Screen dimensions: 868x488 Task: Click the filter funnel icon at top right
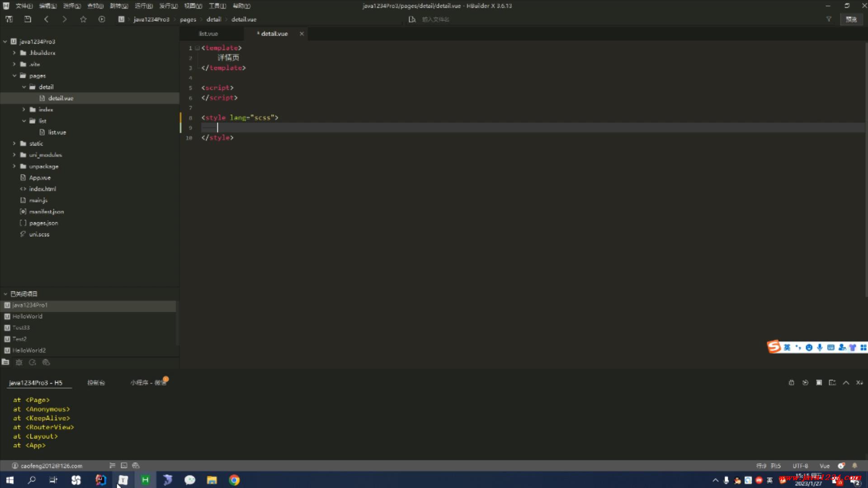tap(829, 19)
